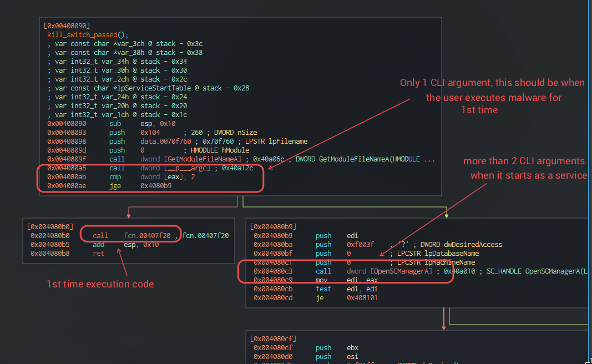Click the var_2ch variable declaration
The width and height of the screenshot is (592, 364).
[117, 79]
